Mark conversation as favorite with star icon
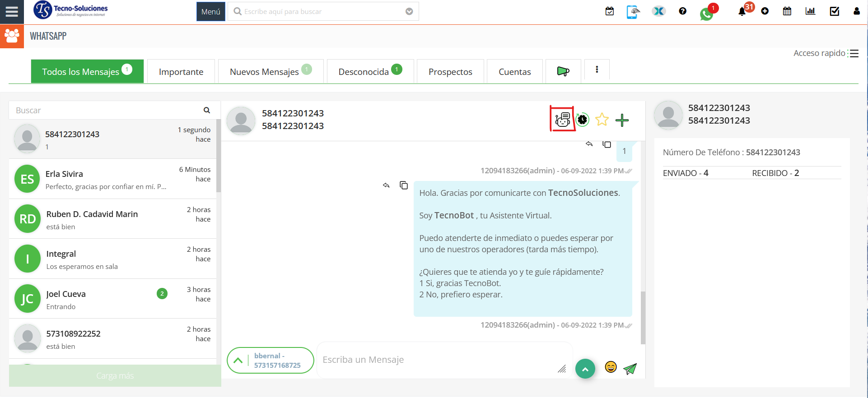The width and height of the screenshot is (868, 398). [x=602, y=120]
